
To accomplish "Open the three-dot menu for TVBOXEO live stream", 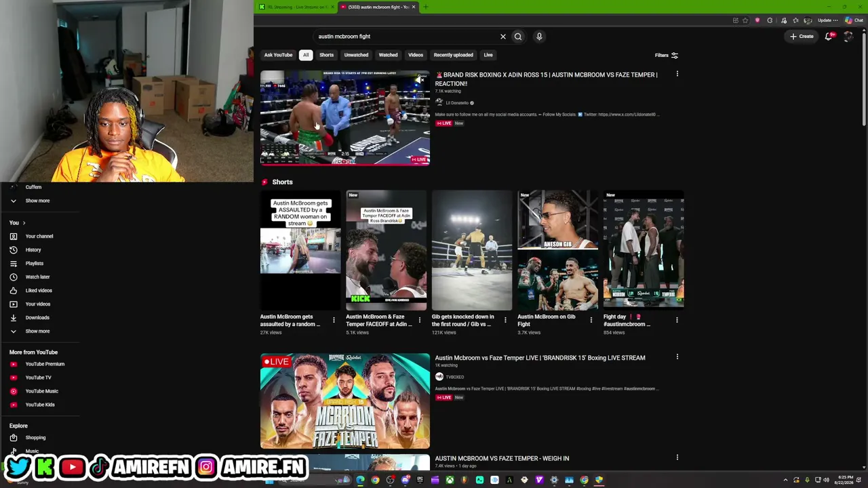I will point(677,357).
